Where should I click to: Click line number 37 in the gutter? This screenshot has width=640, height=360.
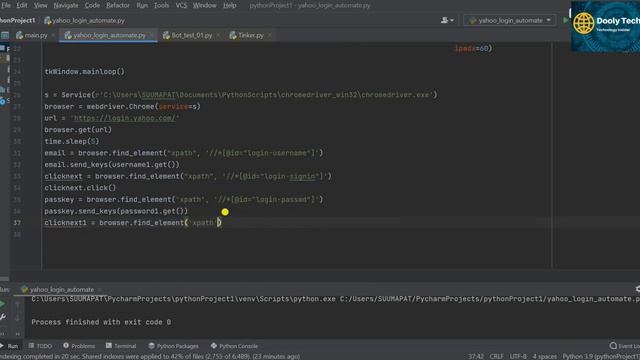[x=17, y=223]
